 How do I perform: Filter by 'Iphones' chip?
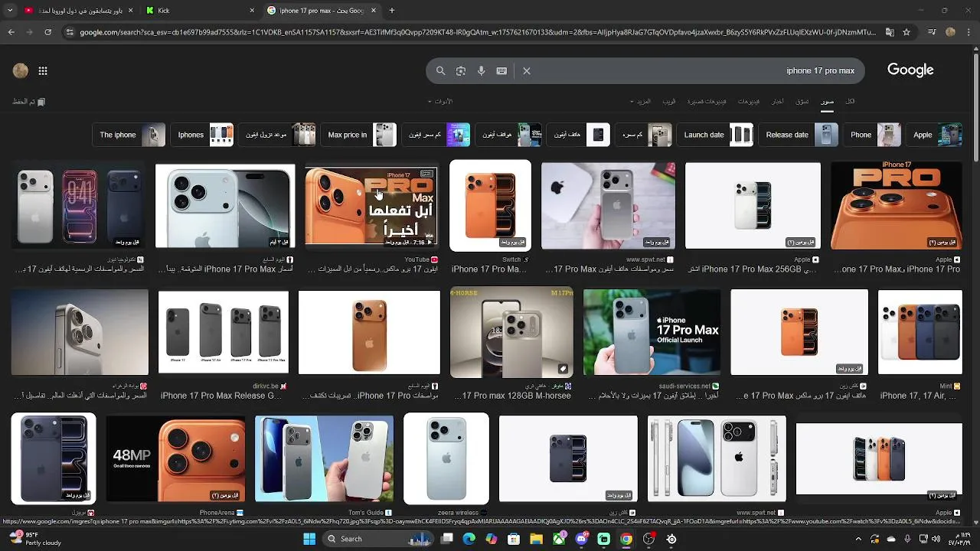(202, 135)
